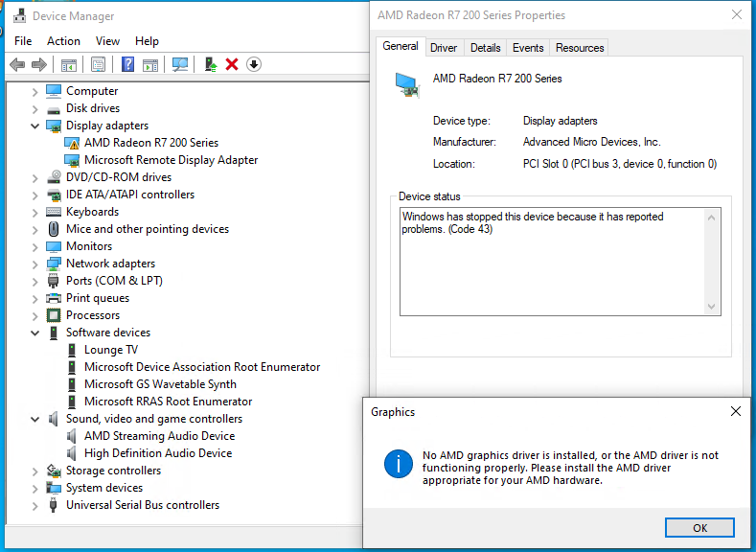756x552 pixels.
Task: Click the Microsoft GS Wavetable Synth icon
Action: (72, 384)
